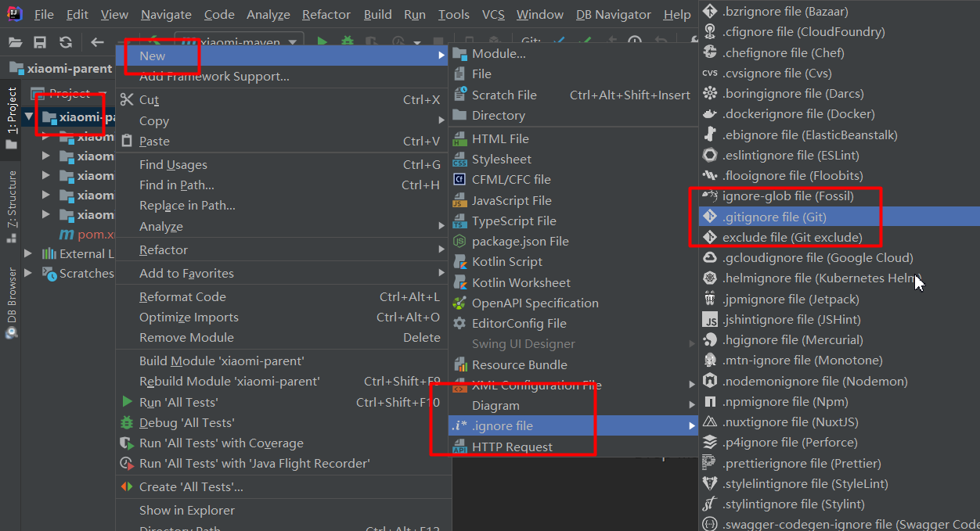Viewport: 980px width, 531px height.
Task: Click Show in Explorer entry
Action: click(x=283, y=510)
